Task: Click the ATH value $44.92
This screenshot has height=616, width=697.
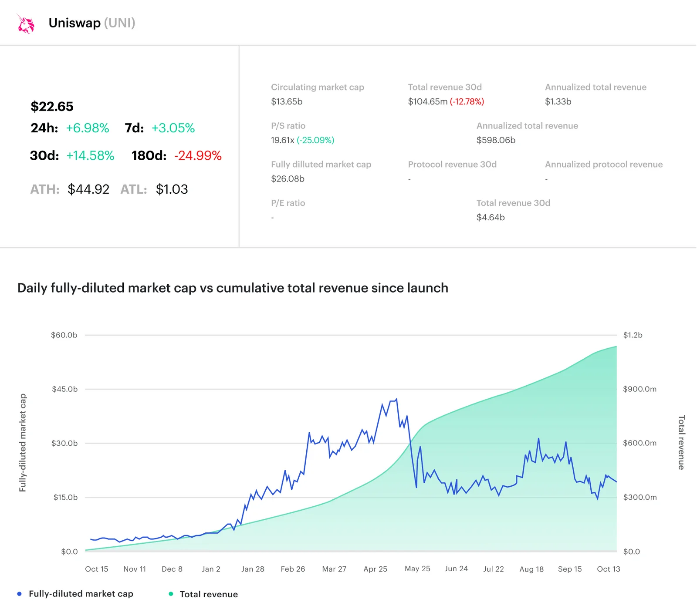Action: (x=88, y=189)
